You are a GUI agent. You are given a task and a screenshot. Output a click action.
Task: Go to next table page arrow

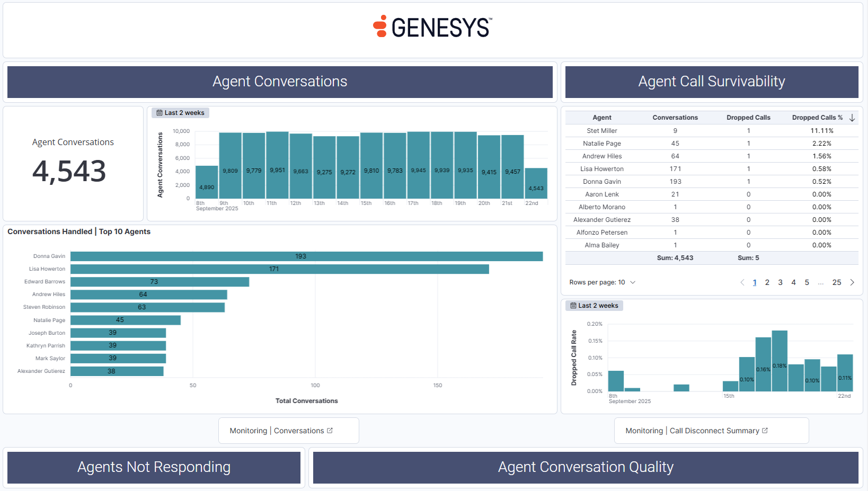click(852, 282)
